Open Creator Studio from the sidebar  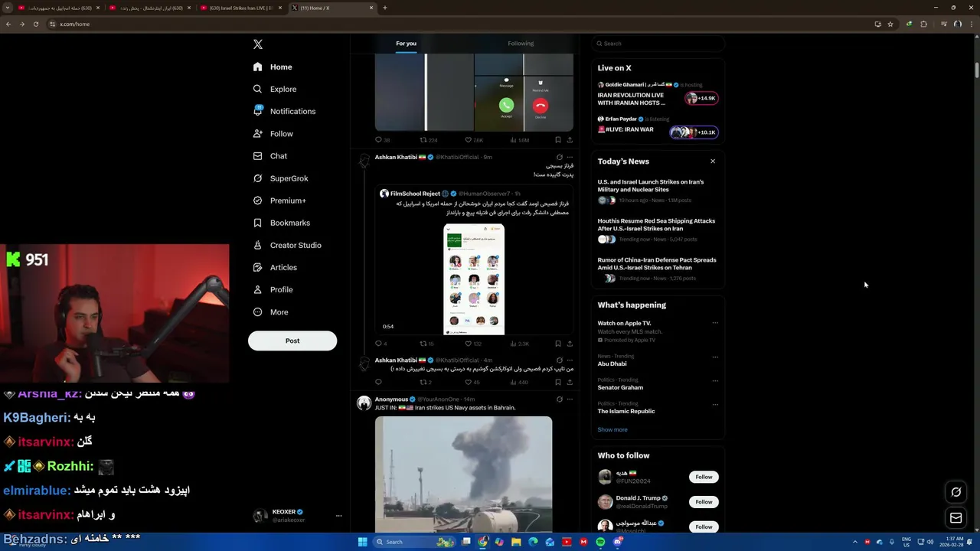coord(287,245)
